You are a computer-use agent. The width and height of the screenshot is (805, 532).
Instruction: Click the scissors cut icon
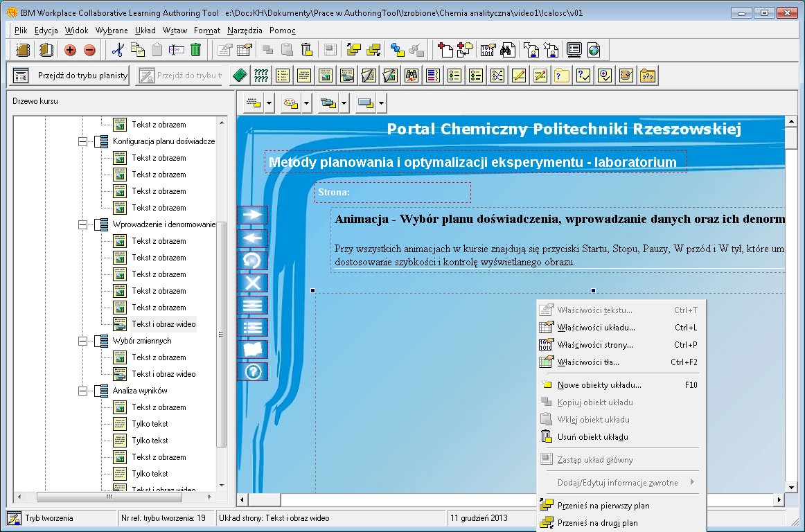(x=118, y=50)
